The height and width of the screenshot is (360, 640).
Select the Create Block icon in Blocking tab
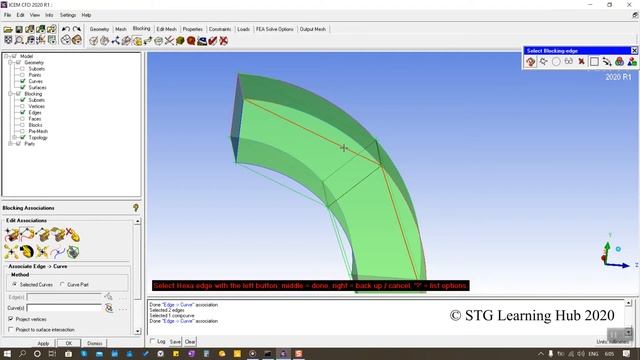pyautogui.click(x=93, y=41)
